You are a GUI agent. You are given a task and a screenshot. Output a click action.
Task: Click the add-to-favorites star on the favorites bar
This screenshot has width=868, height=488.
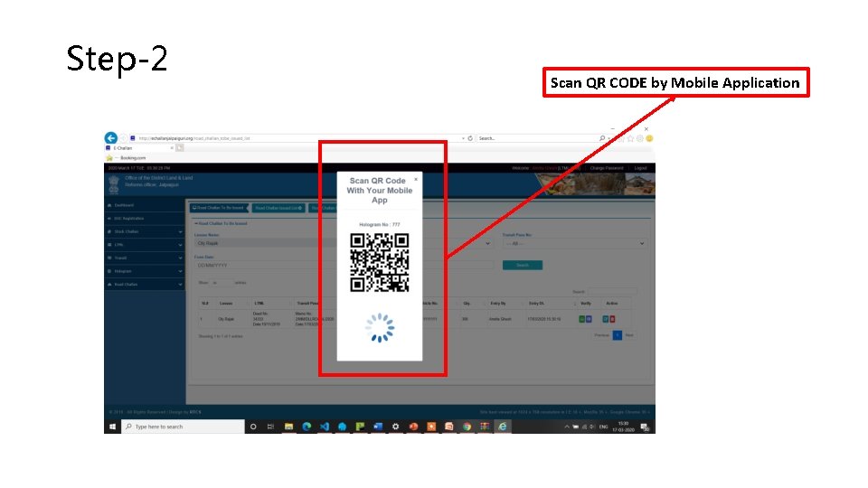109,157
